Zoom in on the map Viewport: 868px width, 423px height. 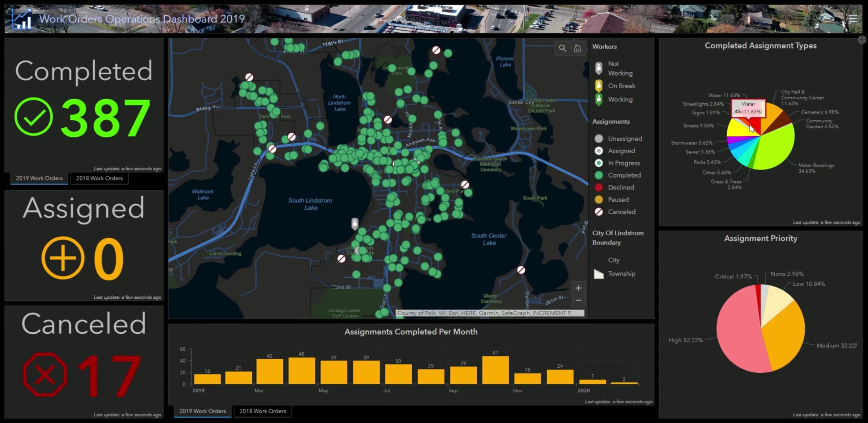578,288
